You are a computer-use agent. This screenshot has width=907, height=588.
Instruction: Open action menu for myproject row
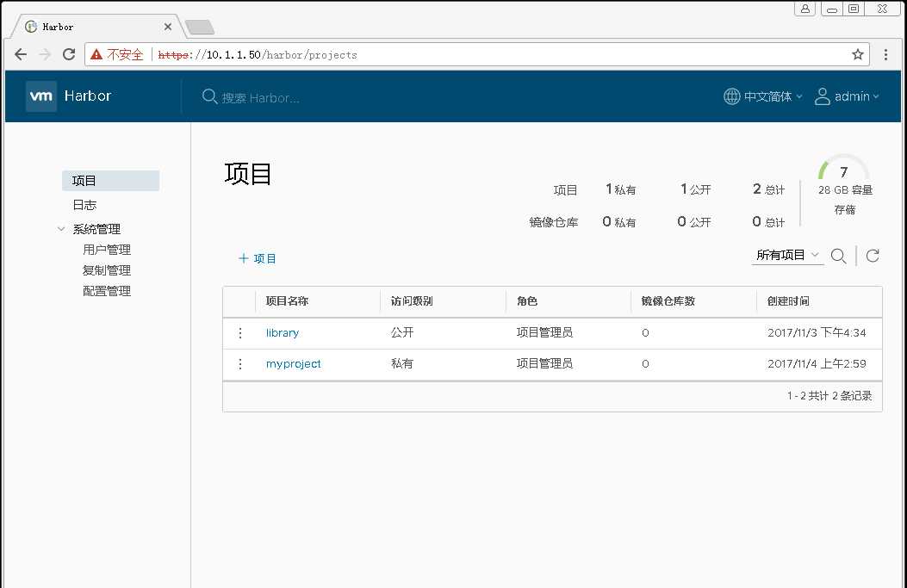click(x=240, y=363)
